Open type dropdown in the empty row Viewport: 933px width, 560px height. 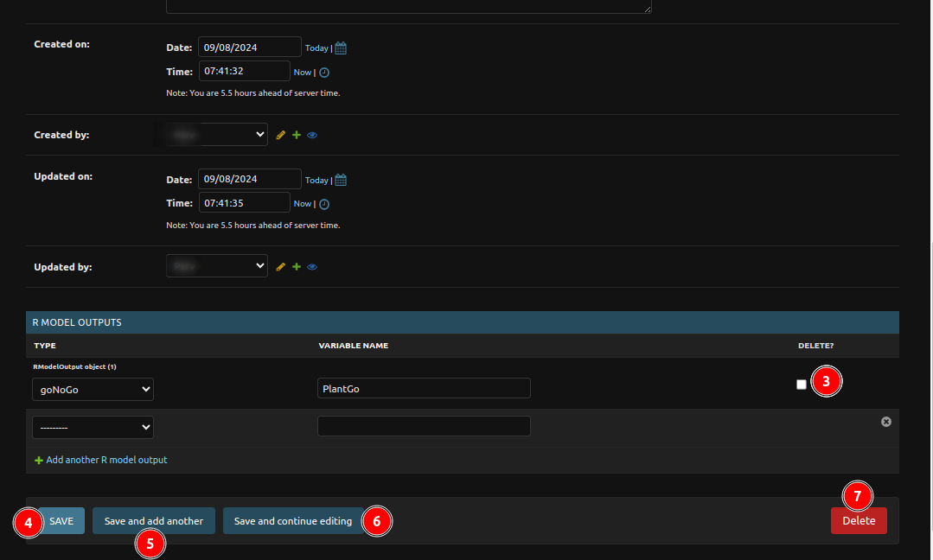(x=93, y=427)
